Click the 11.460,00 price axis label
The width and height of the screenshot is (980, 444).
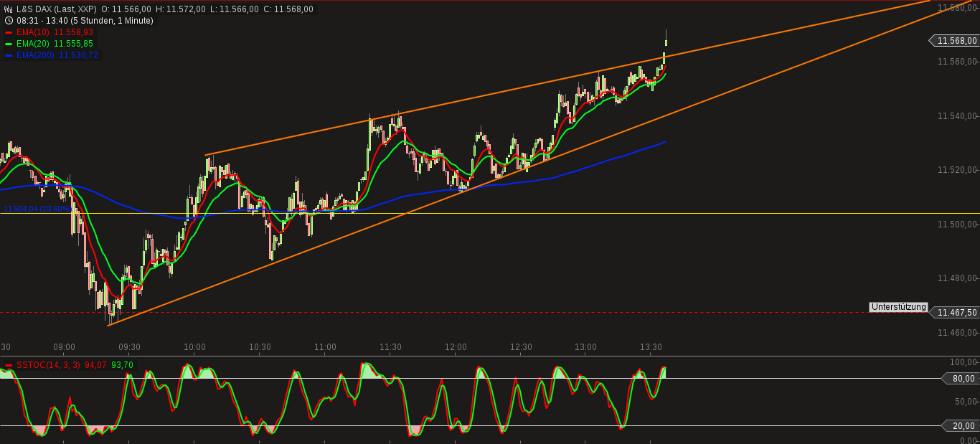[x=957, y=333]
